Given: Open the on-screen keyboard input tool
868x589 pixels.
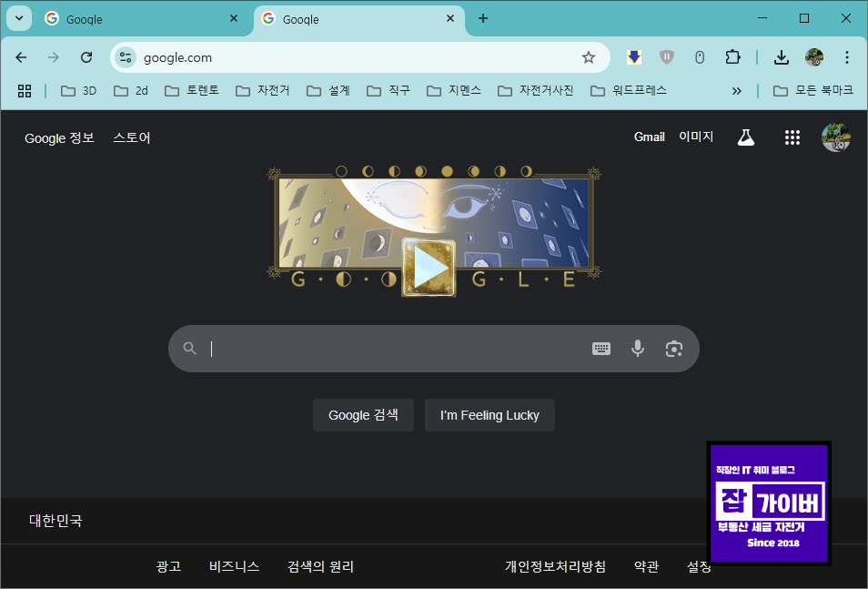Looking at the screenshot, I should tap(601, 349).
